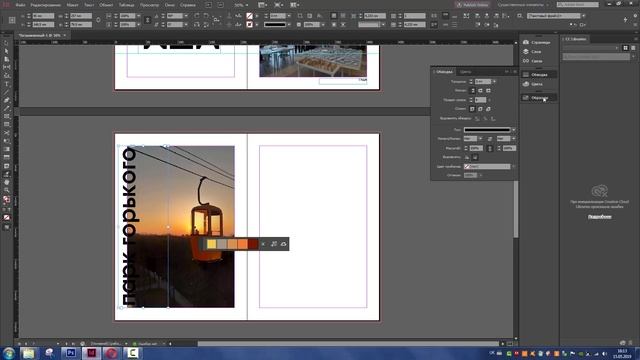This screenshot has width=640, height=360.
Task: Open the Объект menu
Action: 106,5
